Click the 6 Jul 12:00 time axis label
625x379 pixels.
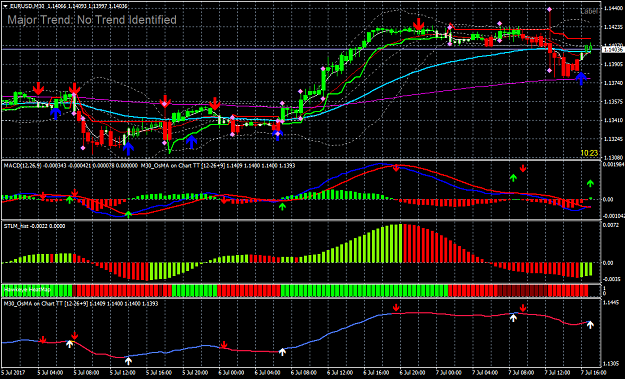[340, 373]
